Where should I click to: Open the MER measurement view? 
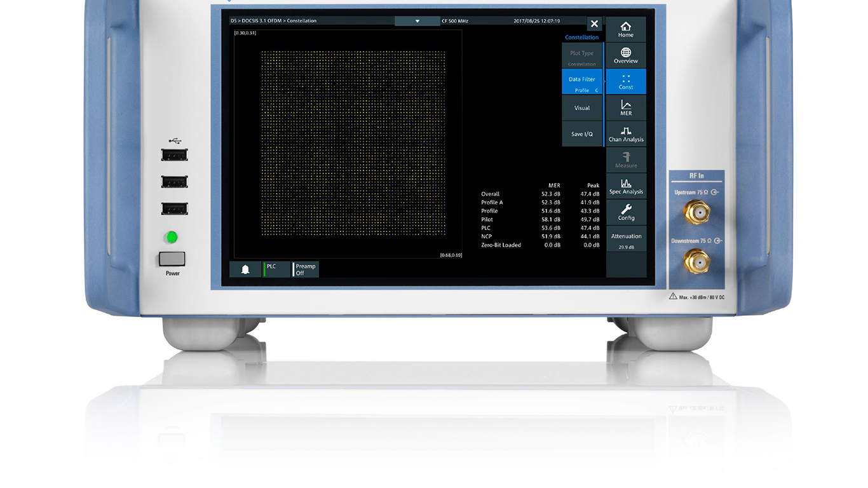[625, 108]
